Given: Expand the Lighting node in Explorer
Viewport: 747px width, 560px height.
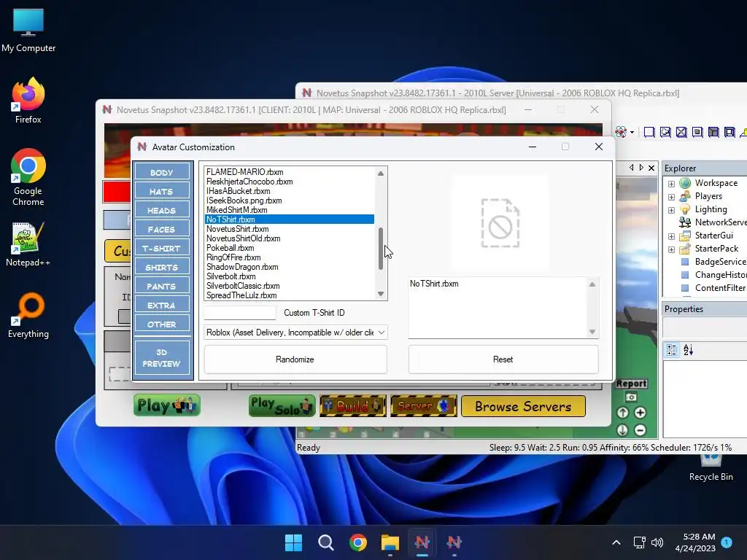Looking at the screenshot, I should [671, 210].
